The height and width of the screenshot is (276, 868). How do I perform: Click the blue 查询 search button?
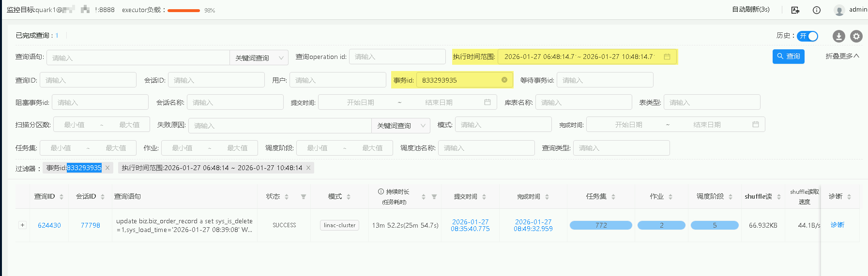click(789, 56)
